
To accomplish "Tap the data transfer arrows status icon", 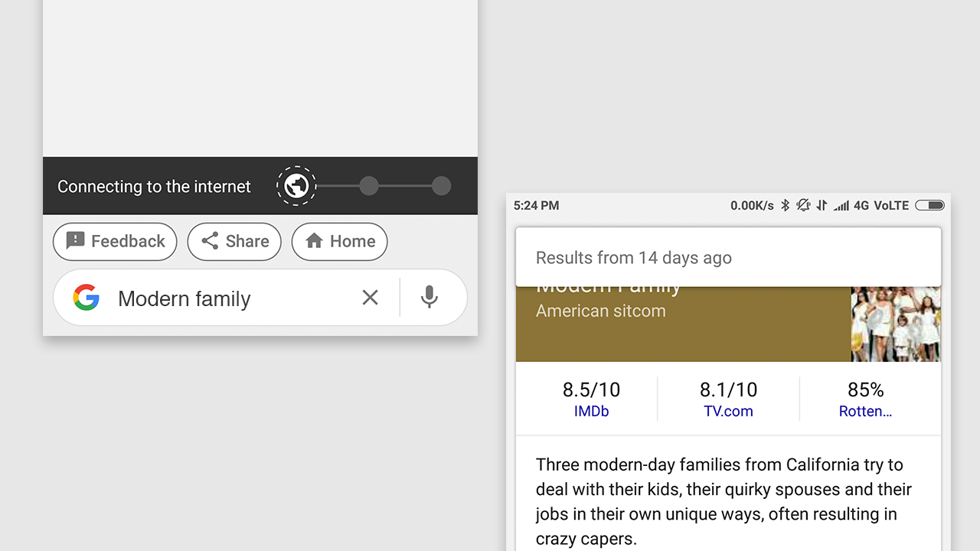I will (822, 205).
